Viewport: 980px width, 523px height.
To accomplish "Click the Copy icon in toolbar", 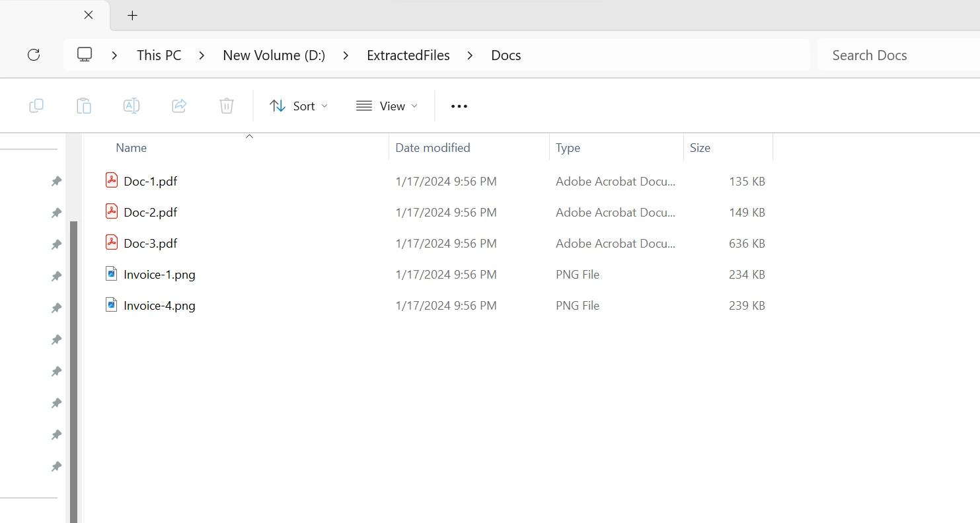I will point(36,106).
